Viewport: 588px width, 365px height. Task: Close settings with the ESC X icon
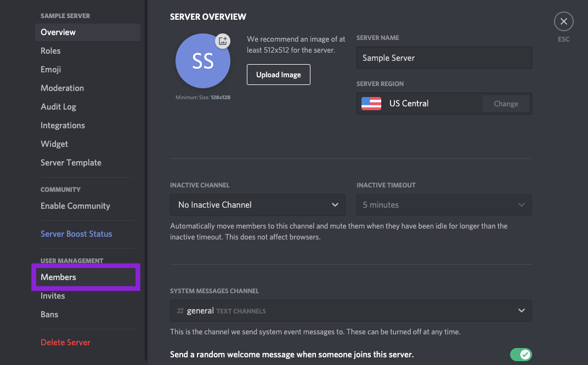563,22
